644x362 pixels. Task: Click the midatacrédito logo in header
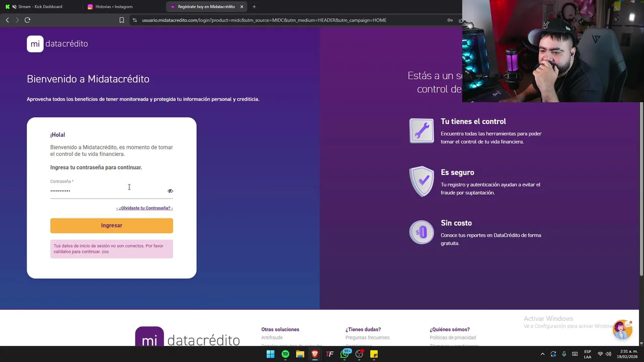[57, 44]
